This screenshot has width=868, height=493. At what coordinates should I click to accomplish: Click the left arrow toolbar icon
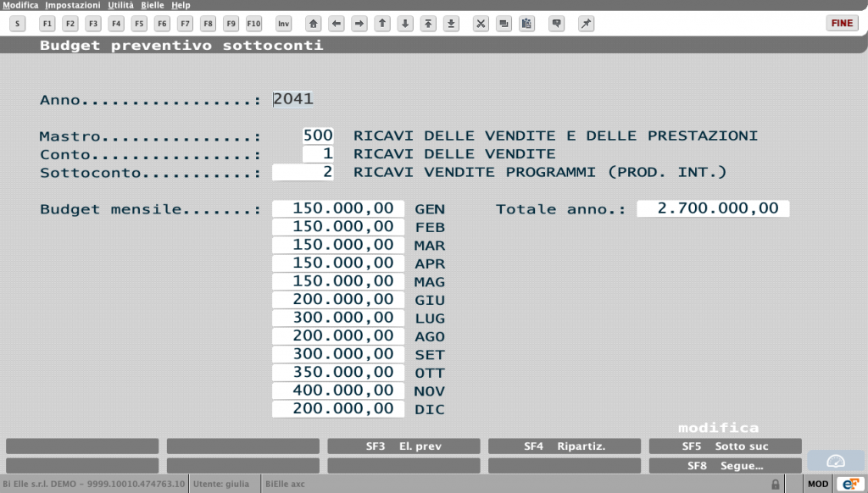(336, 24)
